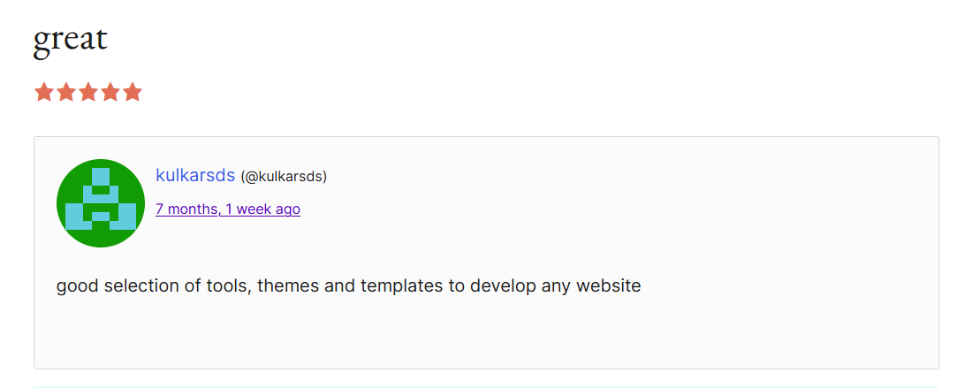Open the kulkarsds green avatar image

[101, 203]
